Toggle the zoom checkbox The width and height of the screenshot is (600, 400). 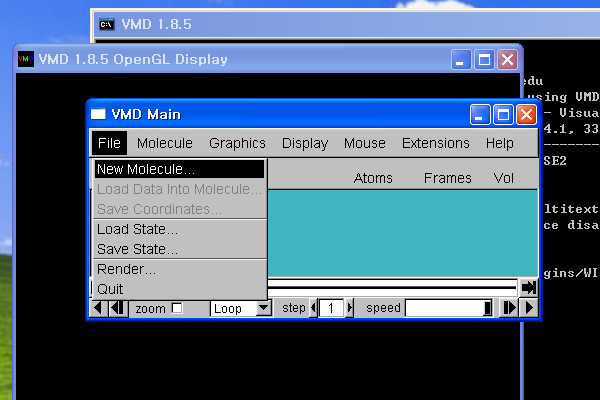tap(177, 308)
